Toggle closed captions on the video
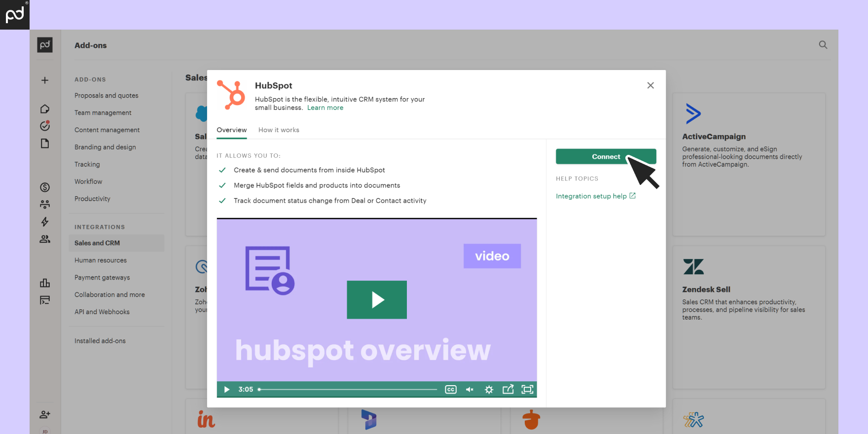The height and width of the screenshot is (434, 868). click(x=451, y=390)
